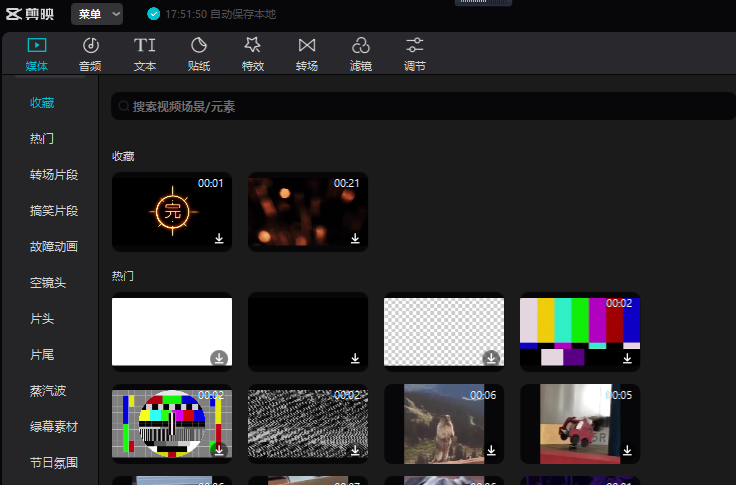The width and height of the screenshot is (736, 485).
Task: Switch to the 文本 (Text) panel
Action: click(x=145, y=53)
